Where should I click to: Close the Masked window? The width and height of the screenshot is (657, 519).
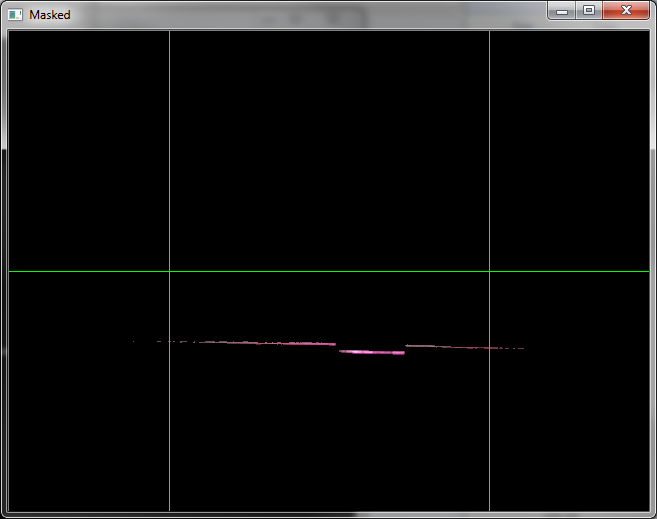pyautogui.click(x=626, y=10)
